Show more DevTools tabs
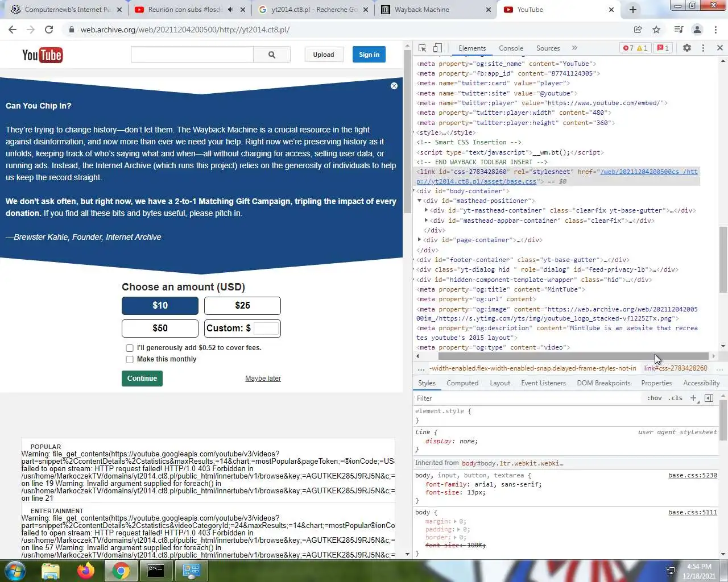 (574, 48)
